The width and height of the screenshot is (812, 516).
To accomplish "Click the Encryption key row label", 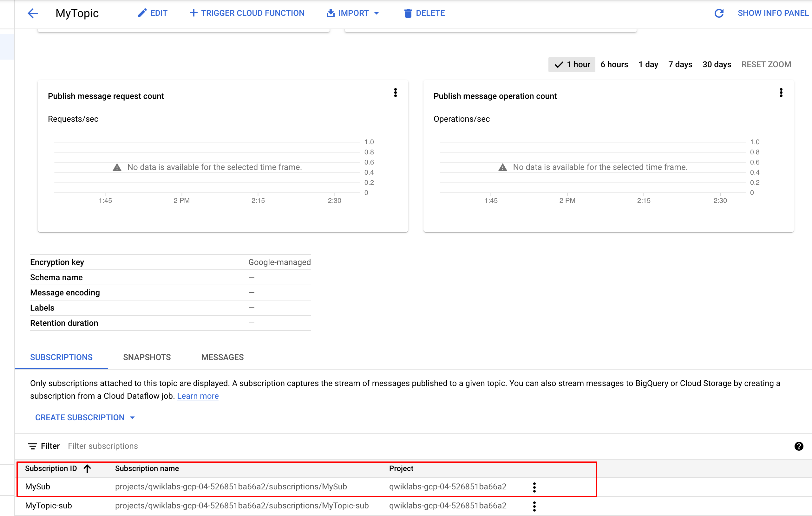I will click(57, 262).
